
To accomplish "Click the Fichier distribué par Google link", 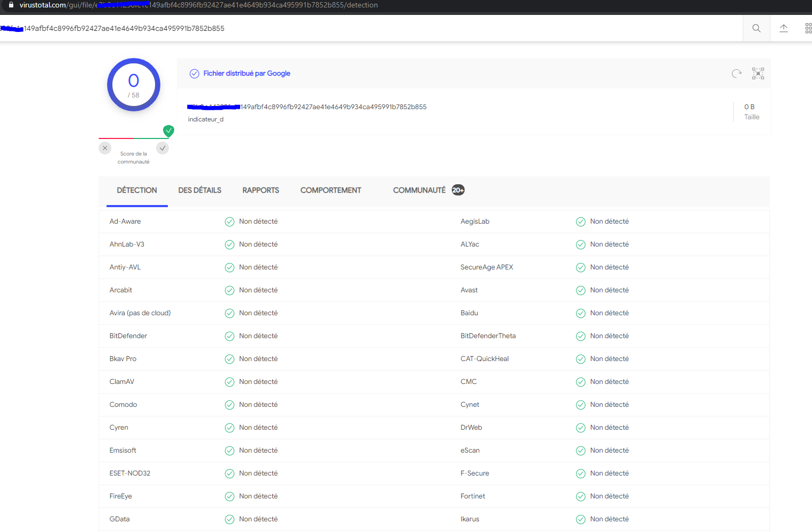I will (x=247, y=73).
